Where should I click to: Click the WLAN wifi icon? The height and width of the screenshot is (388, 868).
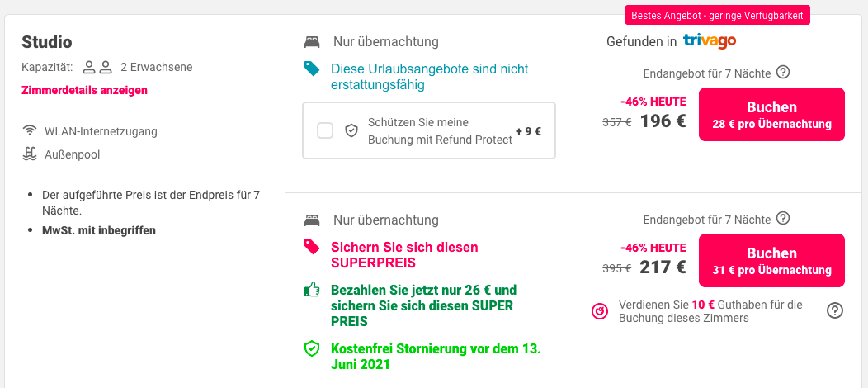[x=30, y=131]
